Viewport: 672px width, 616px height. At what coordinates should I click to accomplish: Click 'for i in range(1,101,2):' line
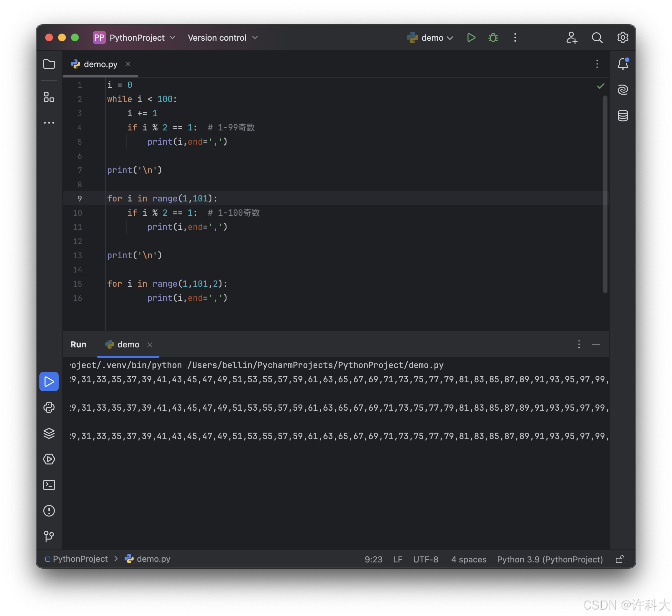[167, 284]
